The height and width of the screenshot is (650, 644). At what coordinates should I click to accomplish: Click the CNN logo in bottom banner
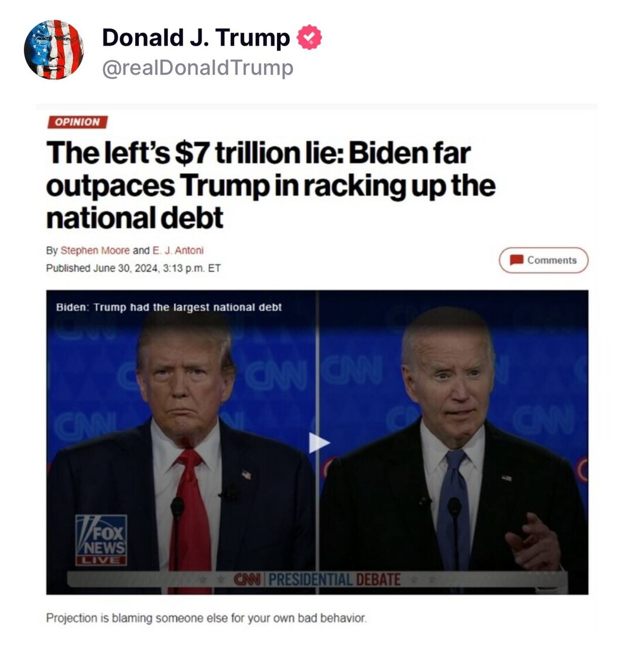[247, 579]
